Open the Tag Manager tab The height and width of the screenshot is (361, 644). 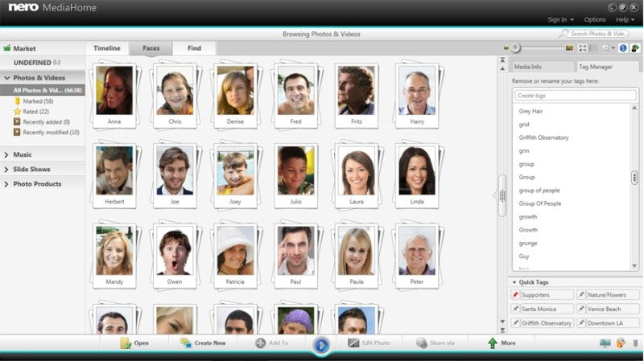tap(607, 67)
